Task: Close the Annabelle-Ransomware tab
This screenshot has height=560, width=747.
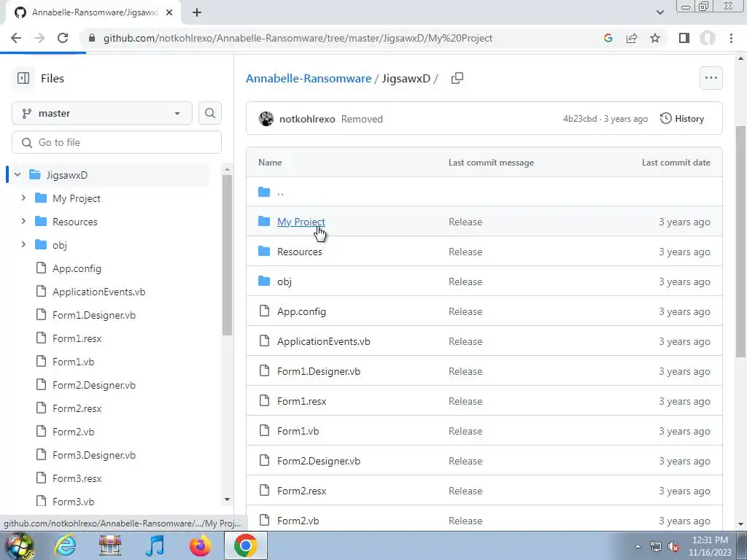Action: tap(169, 13)
